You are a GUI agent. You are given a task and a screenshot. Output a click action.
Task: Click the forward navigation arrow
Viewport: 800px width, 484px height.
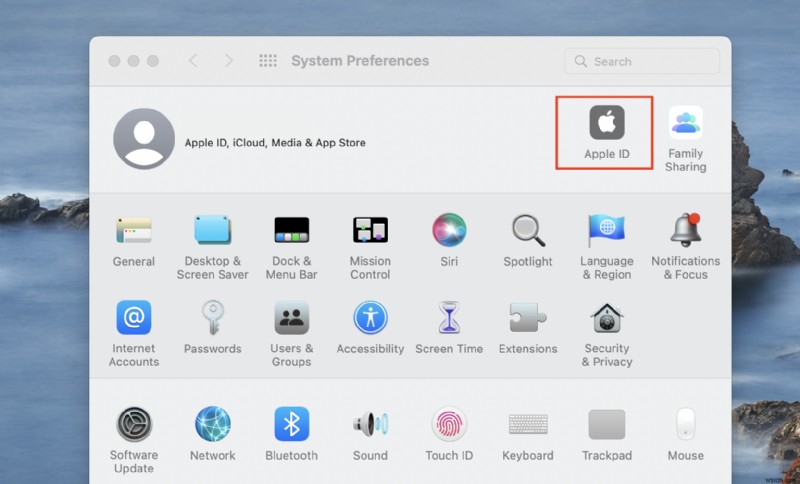(x=229, y=61)
